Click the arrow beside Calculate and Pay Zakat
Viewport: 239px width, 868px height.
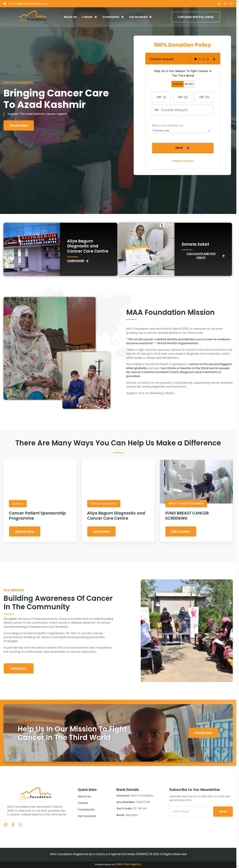(223, 256)
